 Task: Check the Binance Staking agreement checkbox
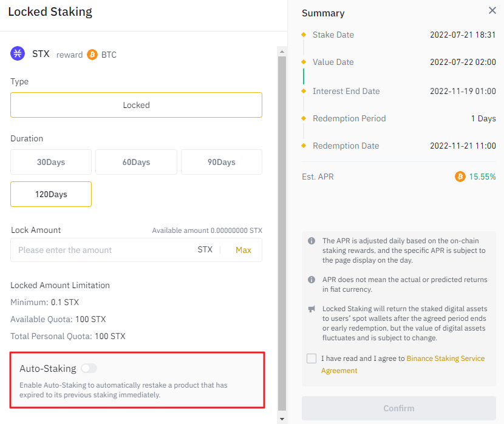pyautogui.click(x=312, y=358)
